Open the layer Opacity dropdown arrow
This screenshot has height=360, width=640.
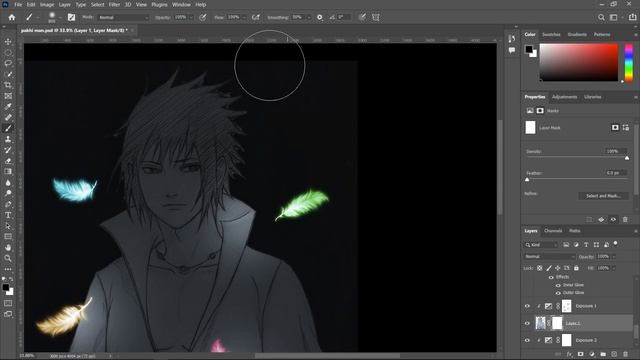613,257
